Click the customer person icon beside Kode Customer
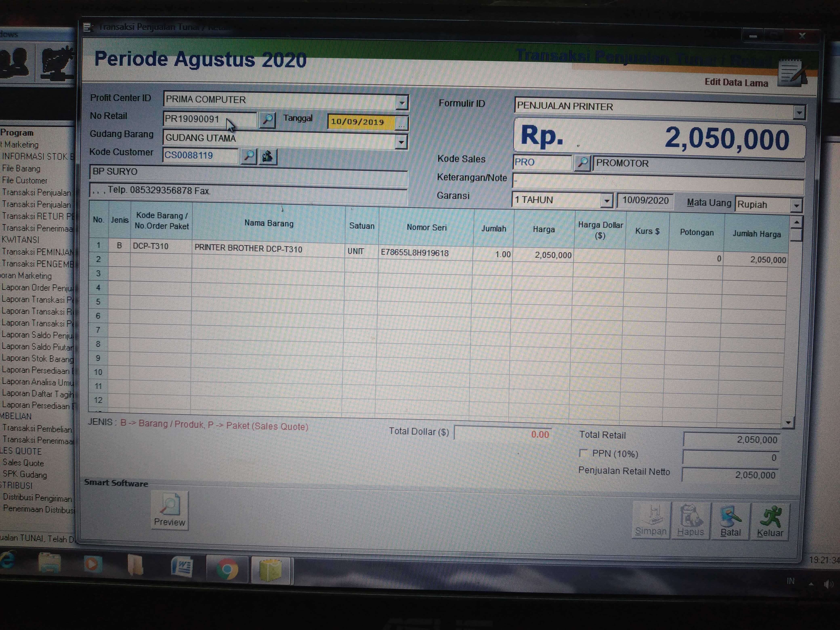840x630 pixels. [268, 156]
